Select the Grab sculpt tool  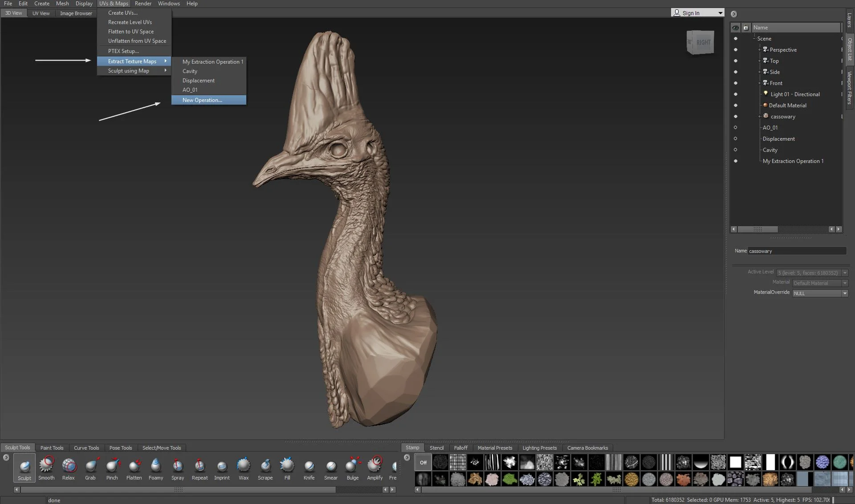click(x=90, y=467)
